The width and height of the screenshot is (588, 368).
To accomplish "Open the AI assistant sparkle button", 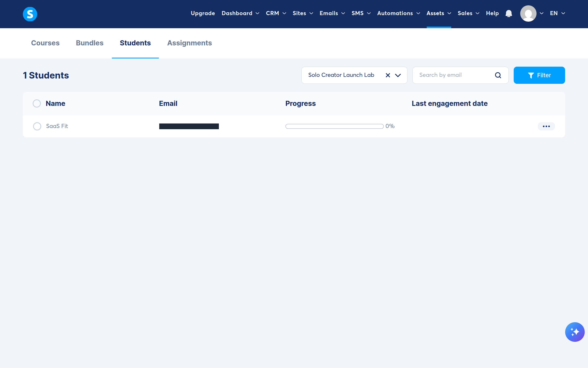I will coord(575,332).
